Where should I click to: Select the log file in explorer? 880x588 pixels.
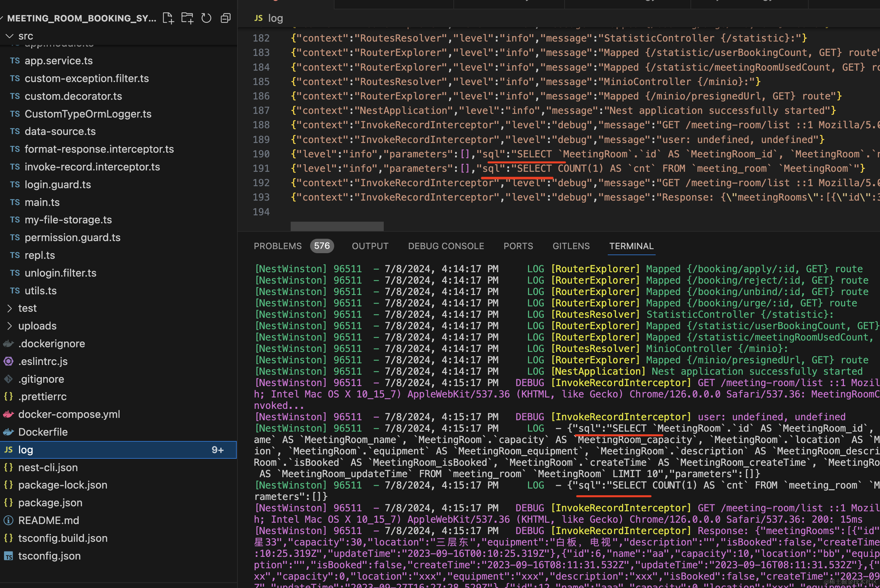(25, 450)
